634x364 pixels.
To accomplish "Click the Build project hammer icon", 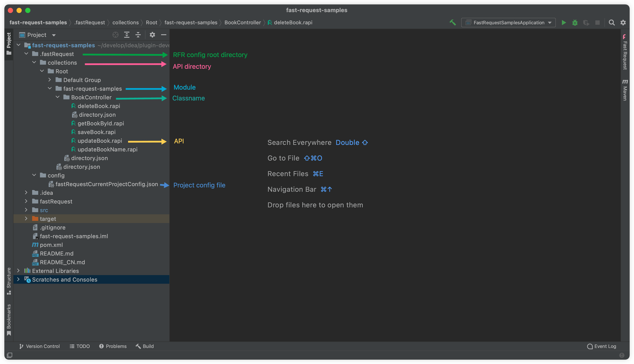I will coord(453,23).
